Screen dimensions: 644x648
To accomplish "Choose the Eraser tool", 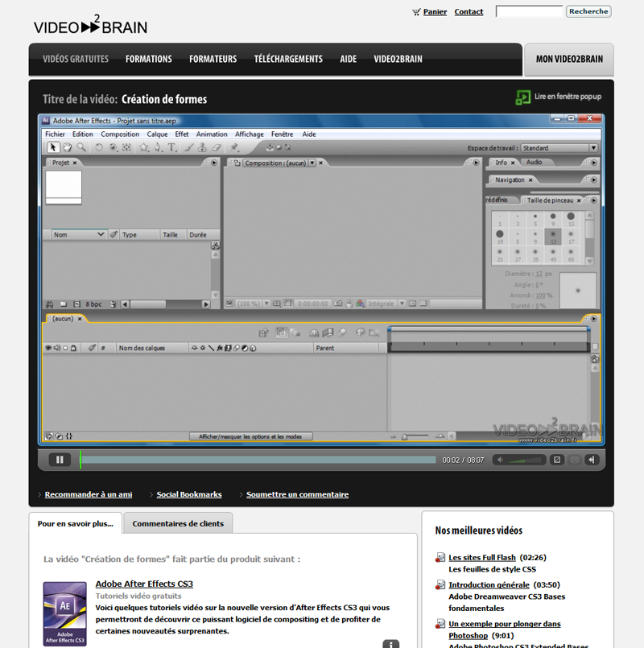I will pos(217,147).
